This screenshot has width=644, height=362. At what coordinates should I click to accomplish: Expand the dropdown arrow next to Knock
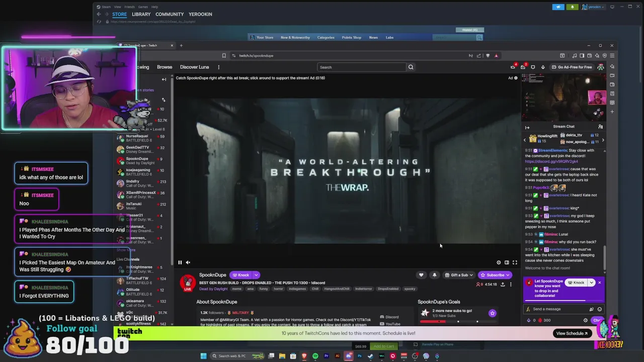click(x=256, y=275)
